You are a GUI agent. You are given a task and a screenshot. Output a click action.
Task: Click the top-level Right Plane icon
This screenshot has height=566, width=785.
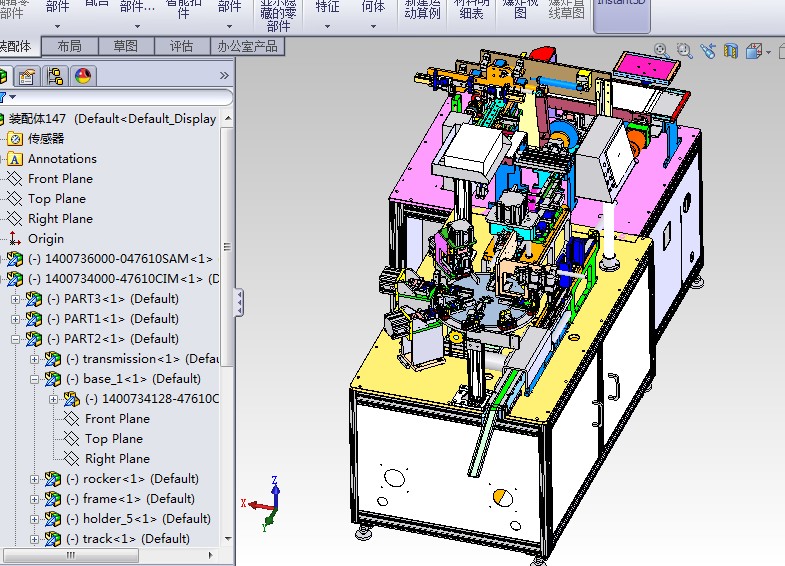click(15, 219)
